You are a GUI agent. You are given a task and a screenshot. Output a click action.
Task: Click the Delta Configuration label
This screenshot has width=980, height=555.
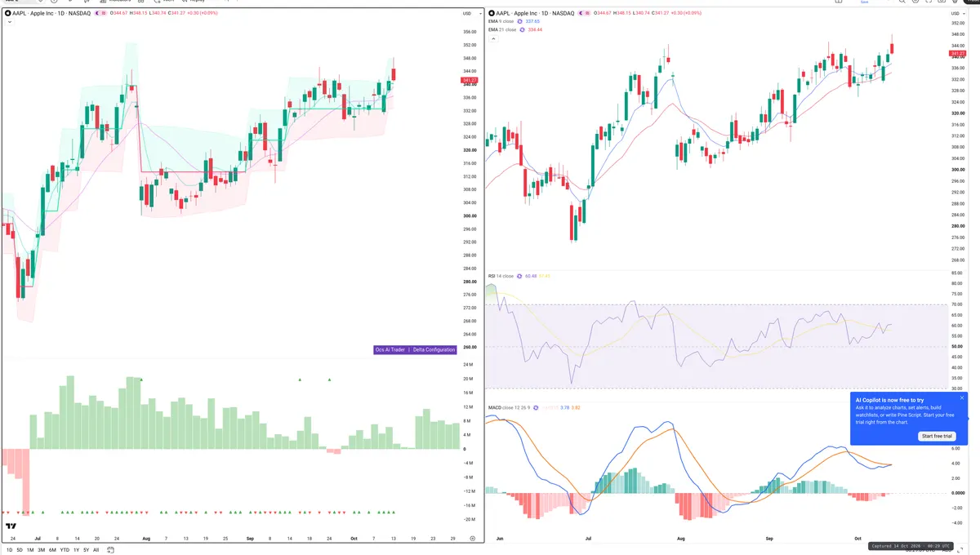point(434,349)
